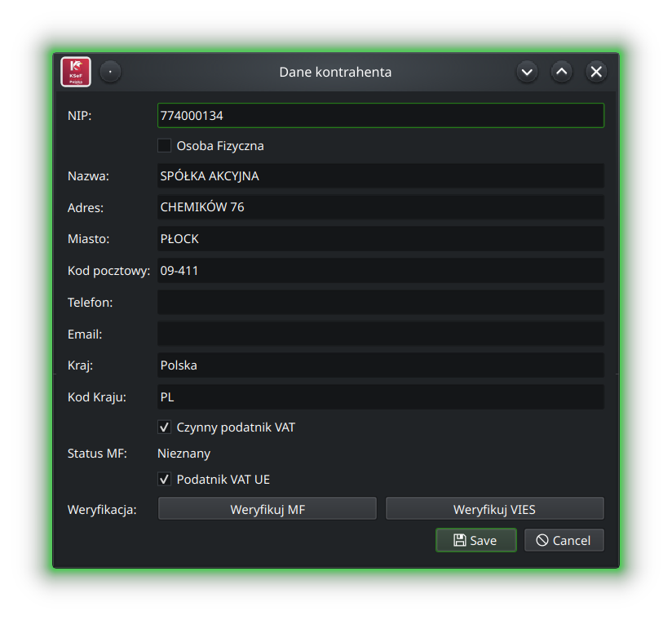
Task: Edit the Kod pocztowy field
Action: (x=380, y=271)
